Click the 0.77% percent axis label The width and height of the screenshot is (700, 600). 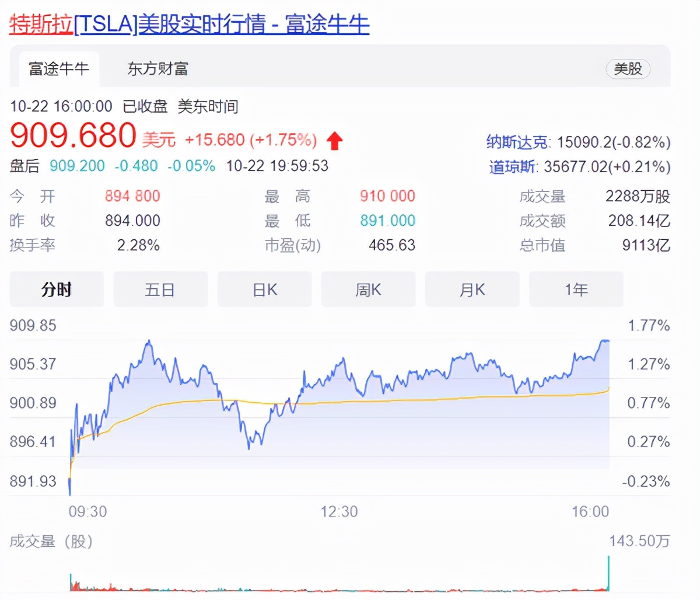pyautogui.click(x=649, y=403)
